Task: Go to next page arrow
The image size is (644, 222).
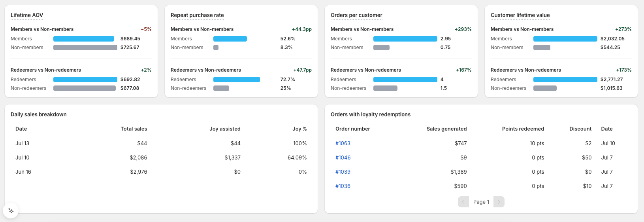Action: (x=499, y=202)
